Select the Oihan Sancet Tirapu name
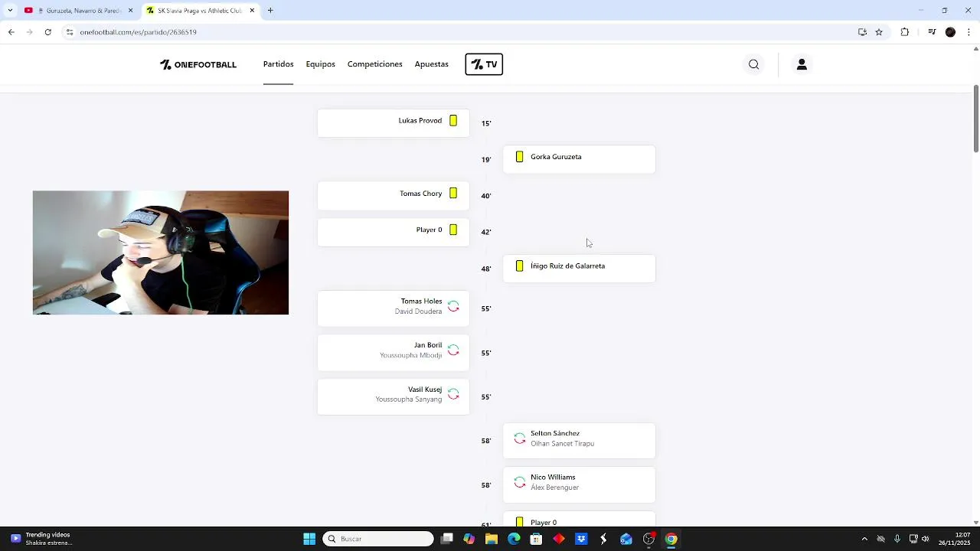This screenshot has height=551, width=980. [562, 444]
